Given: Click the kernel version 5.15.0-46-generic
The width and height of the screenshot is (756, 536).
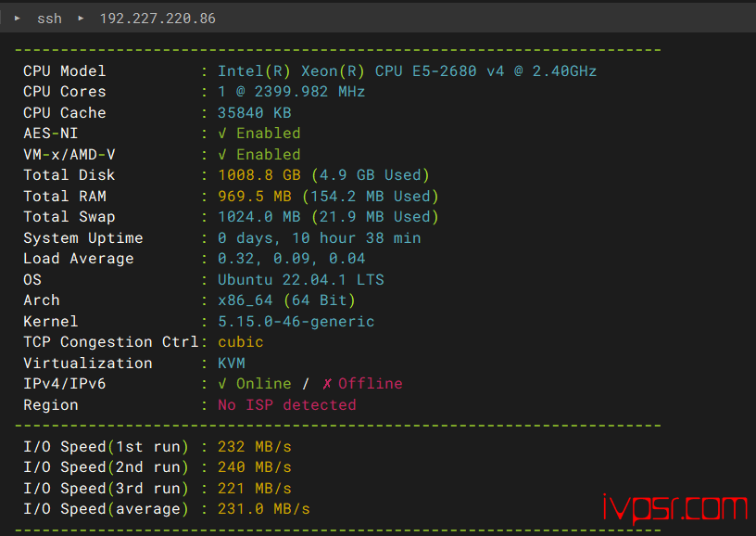Looking at the screenshot, I should pyautogui.click(x=296, y=322).
